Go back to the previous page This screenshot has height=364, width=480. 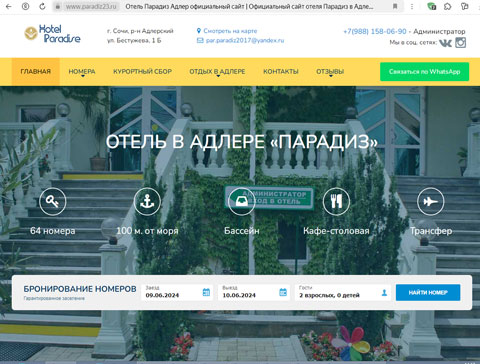click(x=9, y=6)
